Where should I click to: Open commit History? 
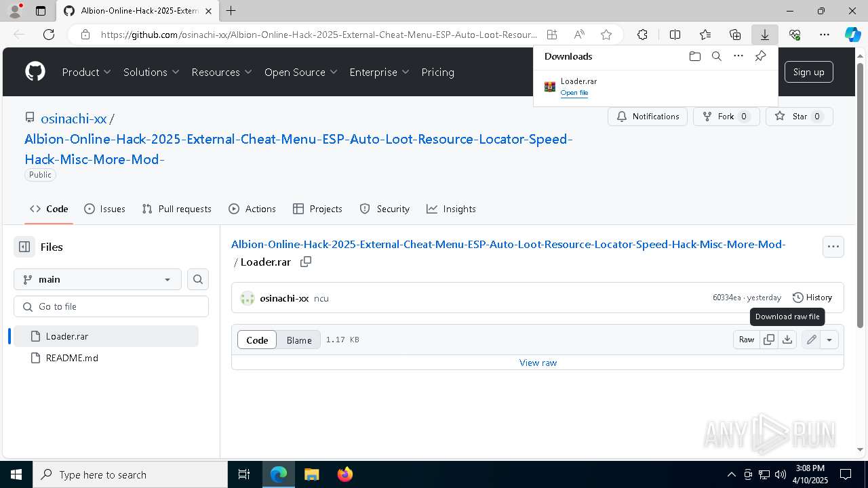[x=812, y=298]
